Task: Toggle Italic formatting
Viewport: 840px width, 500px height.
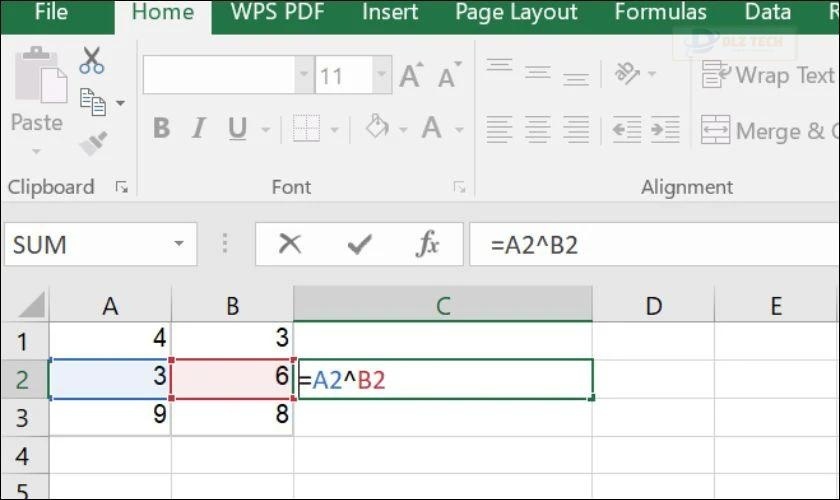Action: 198,129
